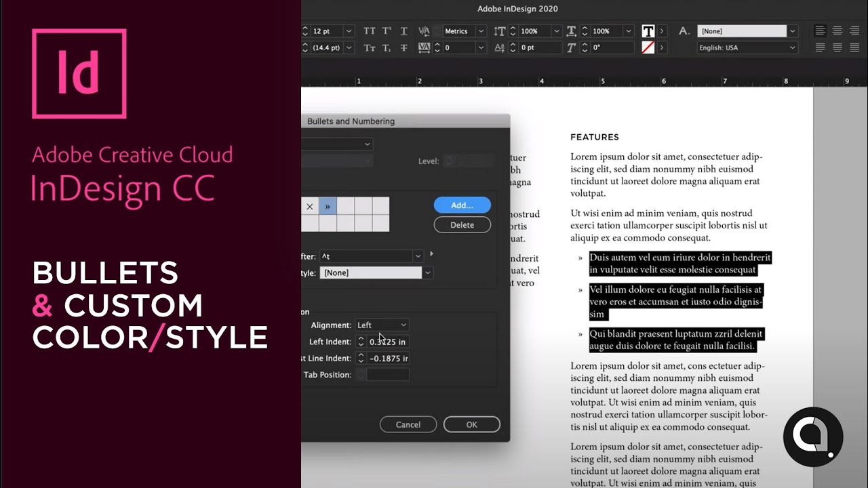Click the kerning V/A icon
This screenshot has height=488, width=868.
coord(425,31)
